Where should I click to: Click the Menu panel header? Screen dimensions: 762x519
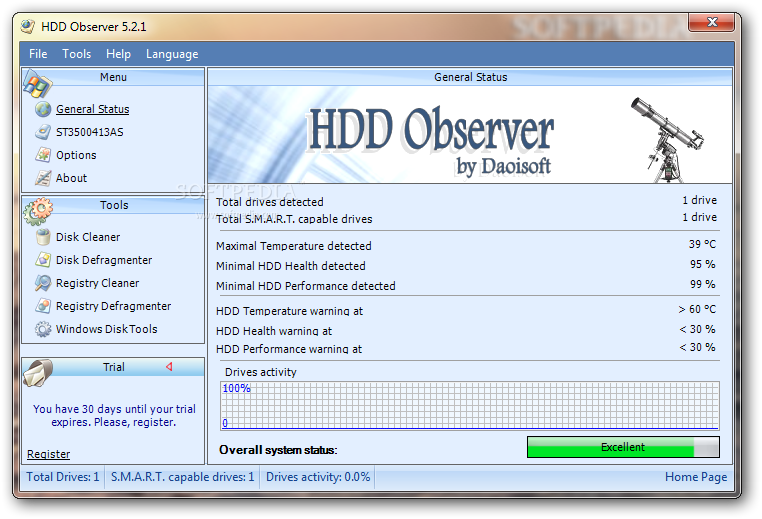pos(113,77)
